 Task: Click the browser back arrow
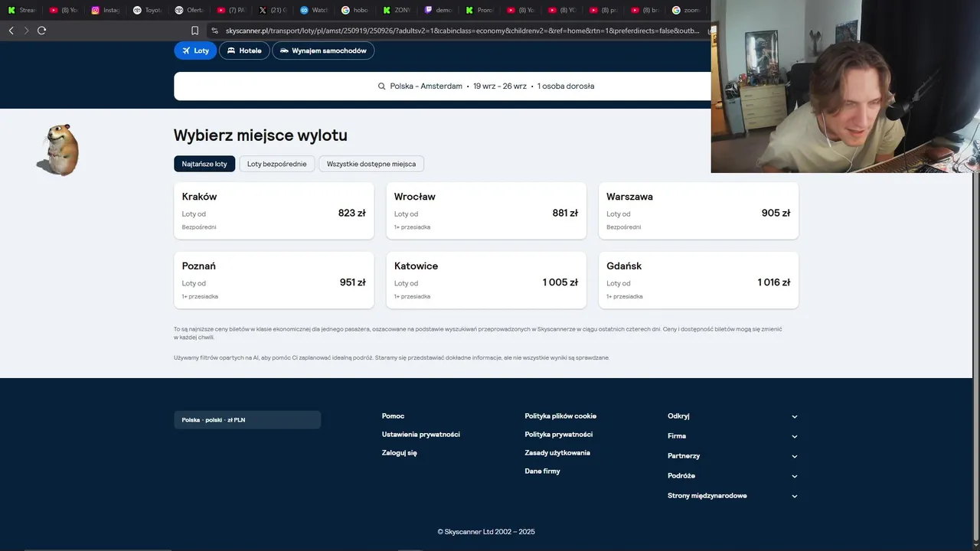[x=11, y=31]
